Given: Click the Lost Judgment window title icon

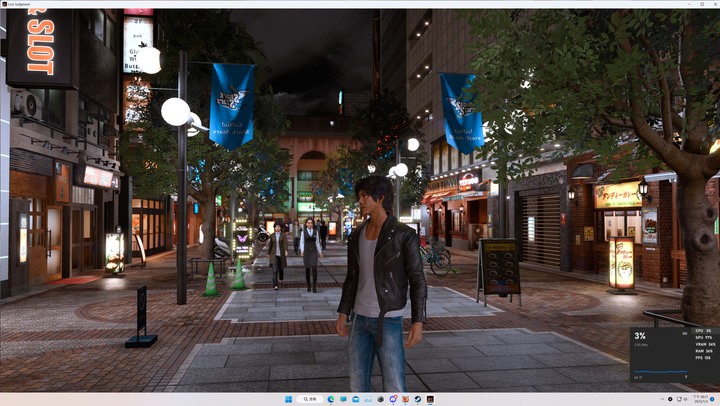Looking at the screenshot, I should (x=4, y=4).
